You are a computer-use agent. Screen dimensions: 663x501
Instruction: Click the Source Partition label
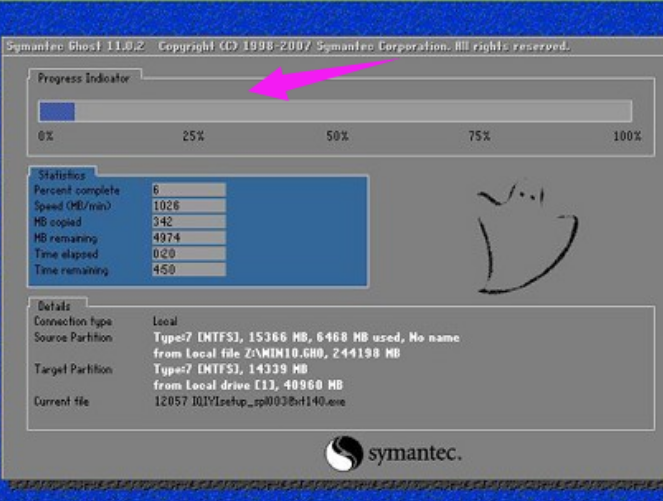tap(73, 337)
